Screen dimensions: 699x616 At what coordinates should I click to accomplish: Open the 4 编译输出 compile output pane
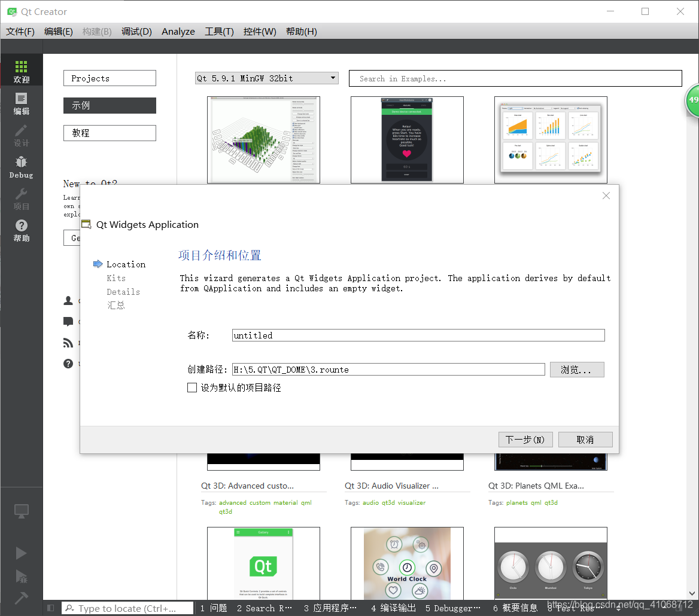(393, 608)
